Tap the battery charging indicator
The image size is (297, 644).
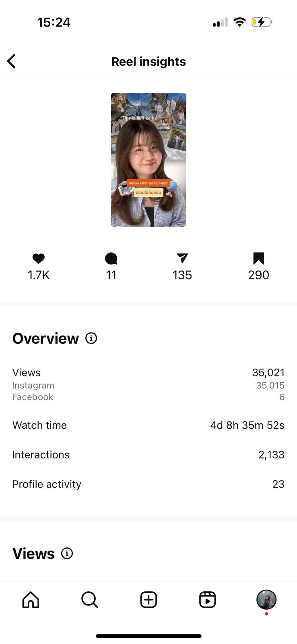click(262, 22)
